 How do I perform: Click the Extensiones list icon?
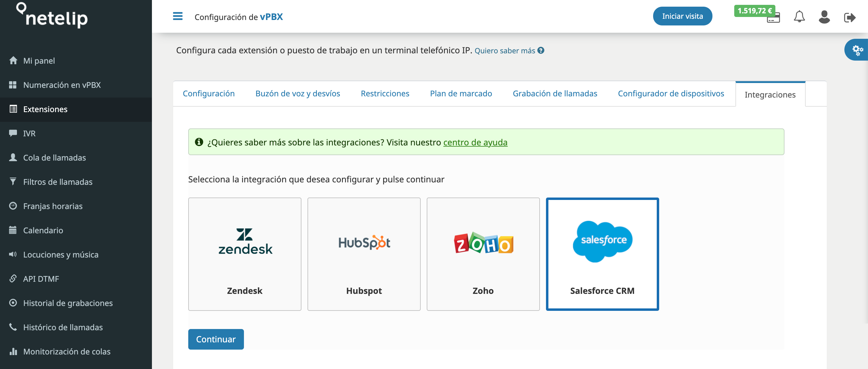(x=13, y=109)
